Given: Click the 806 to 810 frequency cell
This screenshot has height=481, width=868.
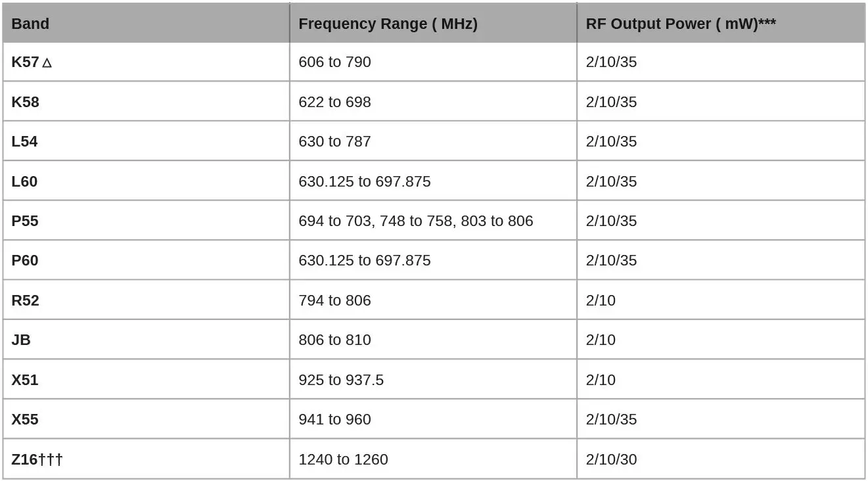Looking at the screenshot, I should [334, 340].
